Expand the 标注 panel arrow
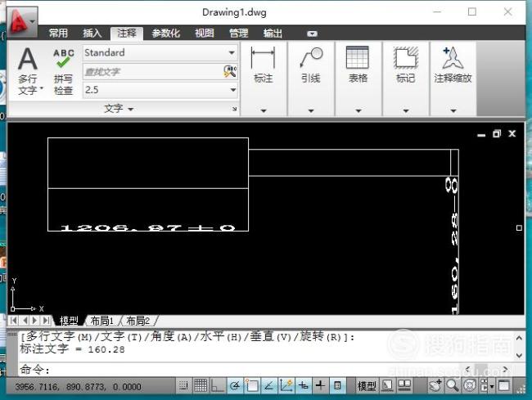This screenshot has width=532, height=400. coord(264,110)
